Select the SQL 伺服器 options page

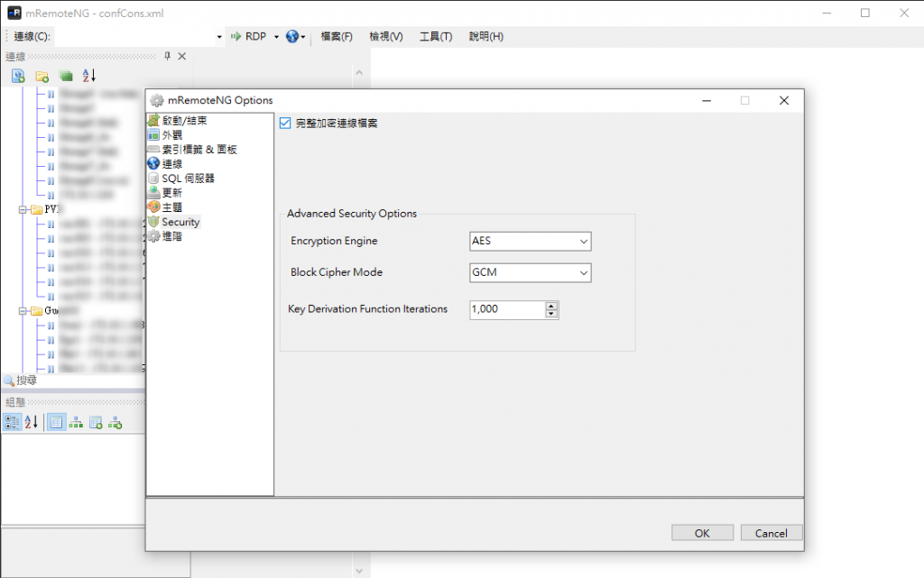pyautogui.click(x=188, y=179)
